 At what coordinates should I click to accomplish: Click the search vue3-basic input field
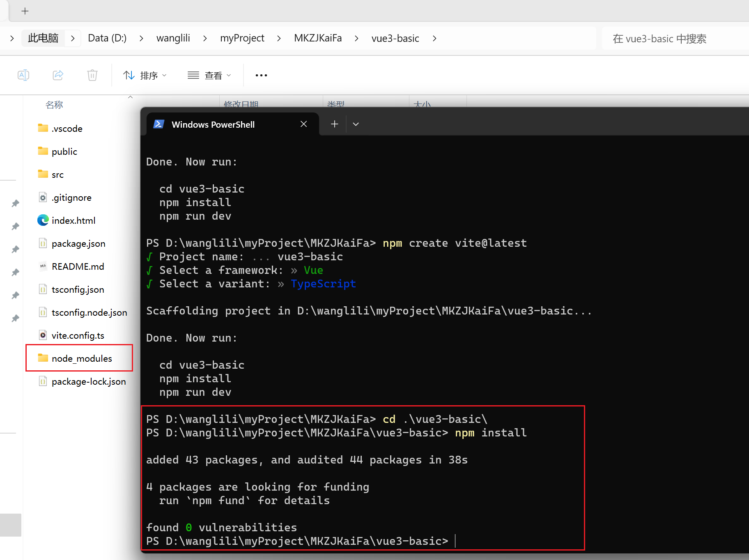673,39
